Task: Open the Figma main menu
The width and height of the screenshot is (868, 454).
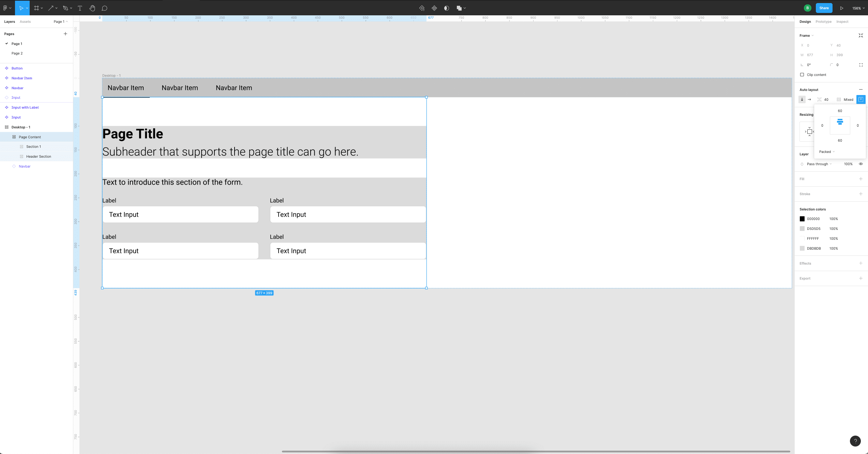Action: [5, 8]
